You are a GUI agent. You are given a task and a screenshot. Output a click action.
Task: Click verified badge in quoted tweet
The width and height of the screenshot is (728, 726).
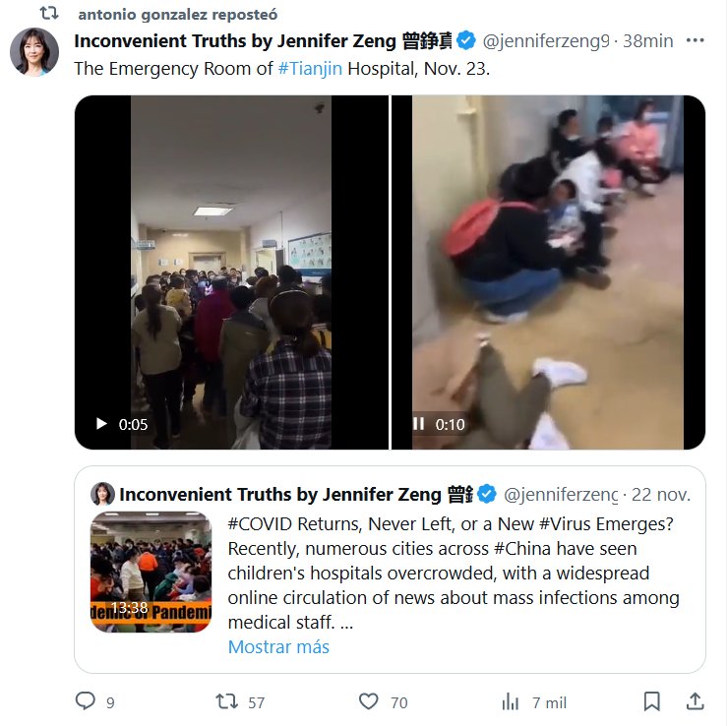tap(487, 494)
